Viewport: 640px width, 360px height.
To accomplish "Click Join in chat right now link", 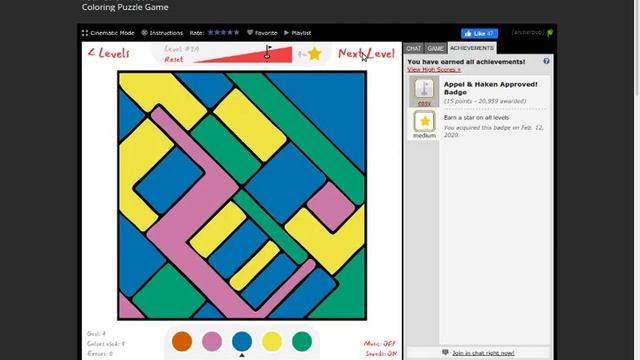I will point(483,353).
